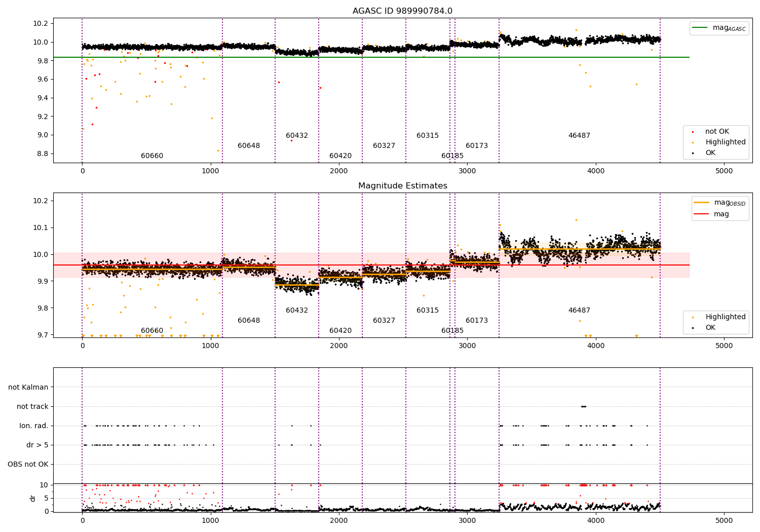The width and height of the screenshot is (760, 532).
Task: Click the red 'mag' legend line sample
Action: [x=702, y=214]
